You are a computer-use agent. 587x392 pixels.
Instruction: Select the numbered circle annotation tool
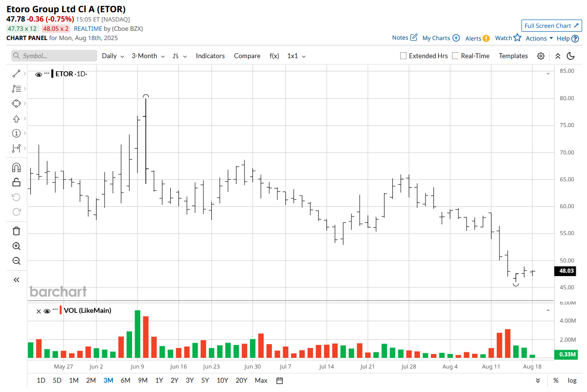16,133
